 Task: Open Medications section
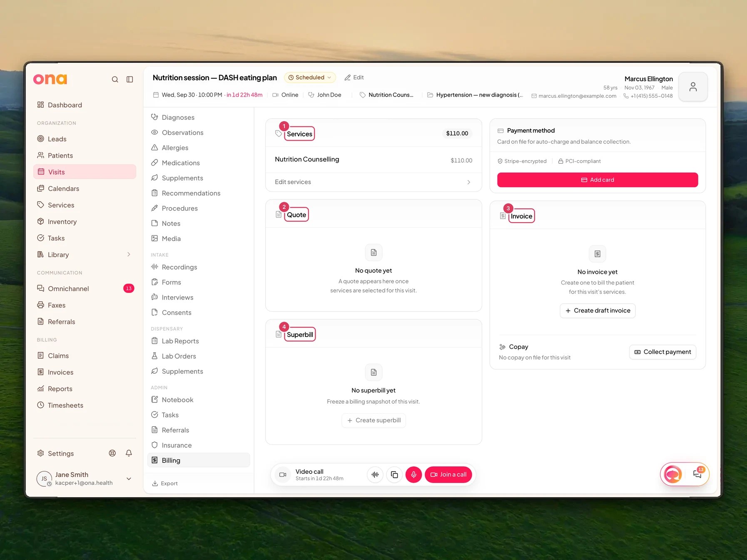[x=199, y=163]
